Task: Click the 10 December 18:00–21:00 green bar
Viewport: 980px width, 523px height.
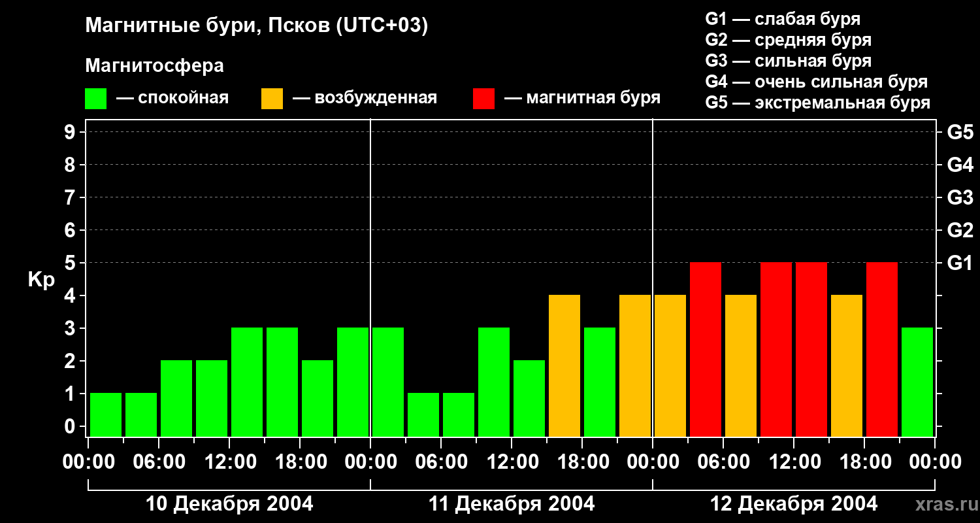Action: coord(318,398)
